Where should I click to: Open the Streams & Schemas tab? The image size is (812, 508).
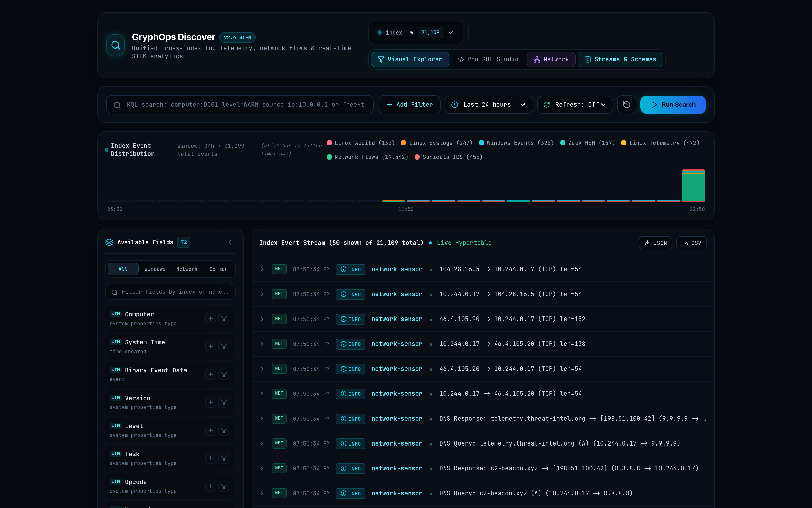pos(620,59)
